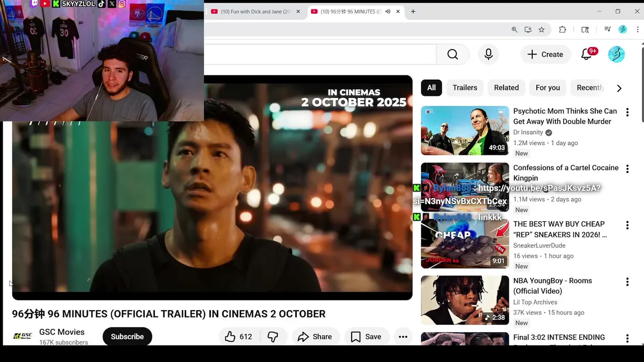Open NBA YoungBoy Rooms video thumbnail
This screenshot has height=362, width=644.
465,300
